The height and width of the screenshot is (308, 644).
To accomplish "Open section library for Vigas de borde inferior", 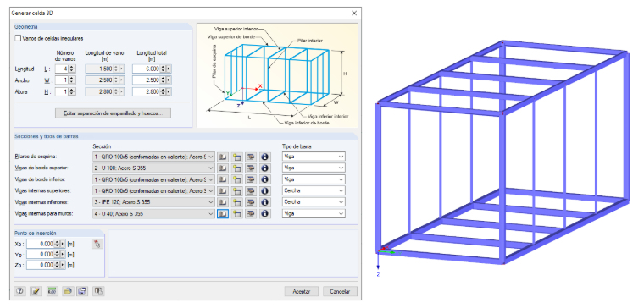I will click(223, 179).
